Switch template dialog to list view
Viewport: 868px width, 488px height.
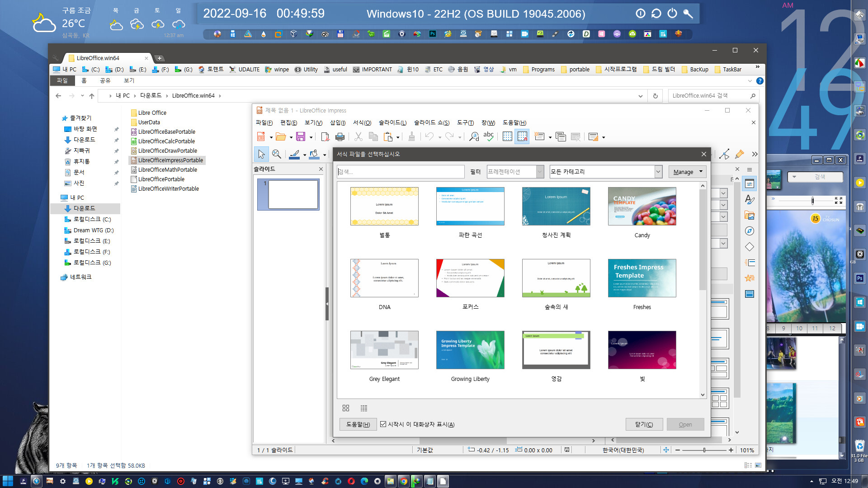pos(364,408)
